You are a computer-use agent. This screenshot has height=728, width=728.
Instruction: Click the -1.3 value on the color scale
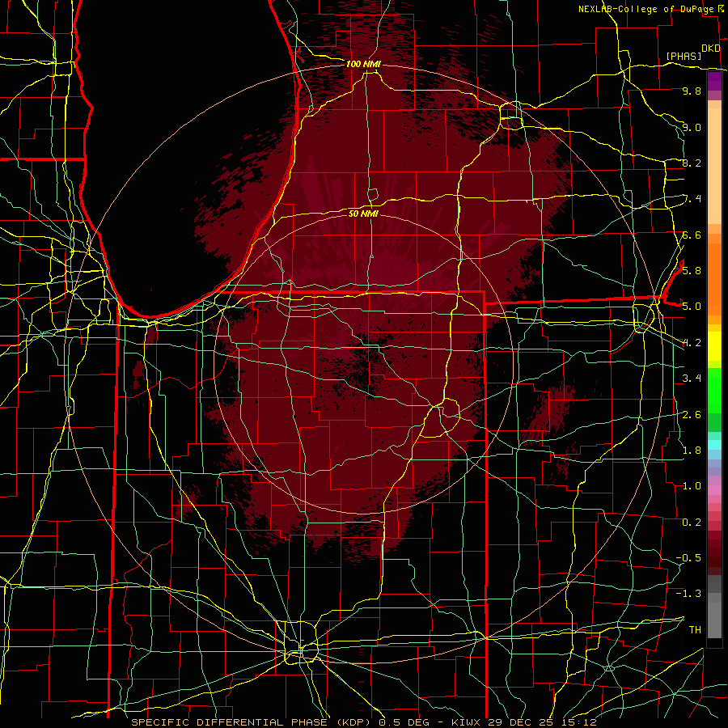(688, 594)
